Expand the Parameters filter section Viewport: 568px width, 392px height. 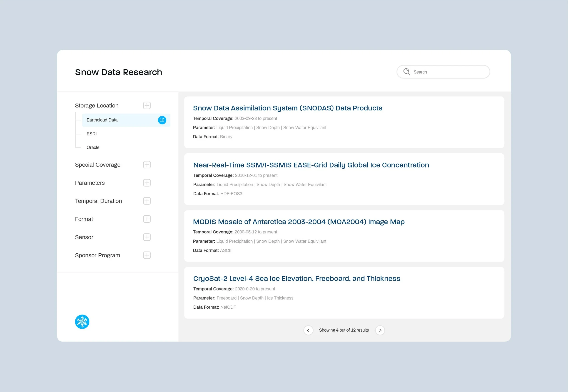coord(147,183)
